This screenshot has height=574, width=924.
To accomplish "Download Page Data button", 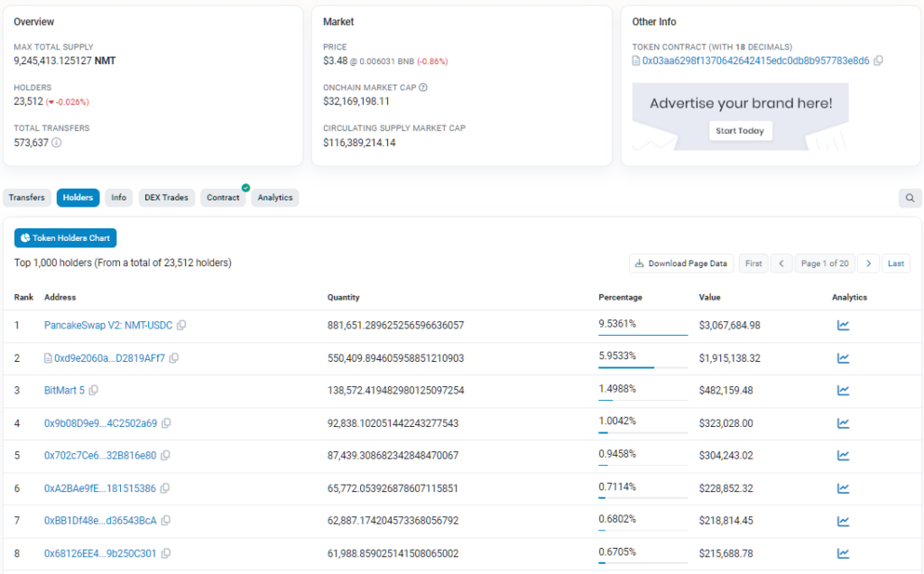I will click(681, 264).
